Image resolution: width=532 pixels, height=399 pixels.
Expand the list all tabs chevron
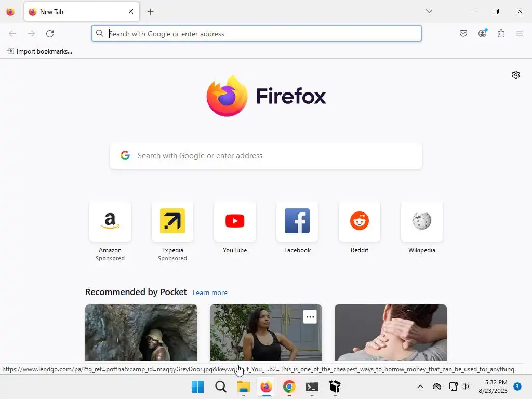point(429,11)
